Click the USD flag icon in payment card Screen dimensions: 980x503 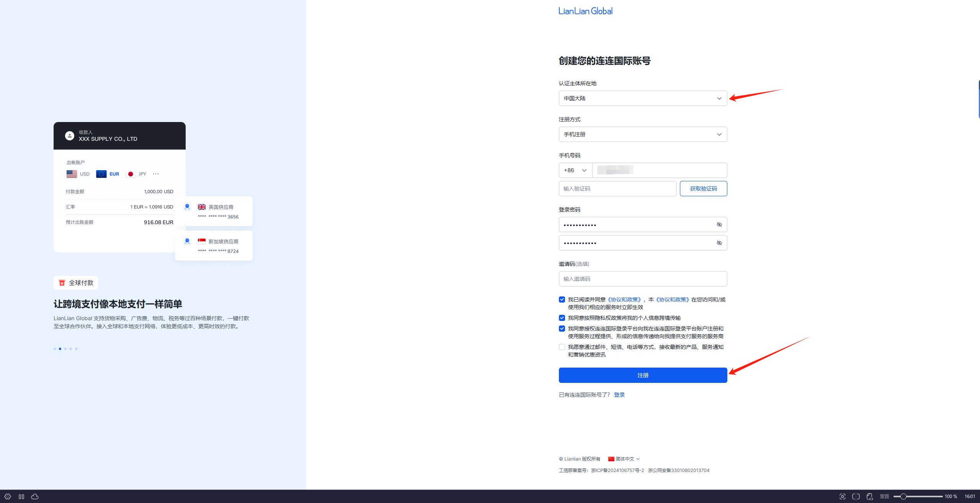pos(72,174)
